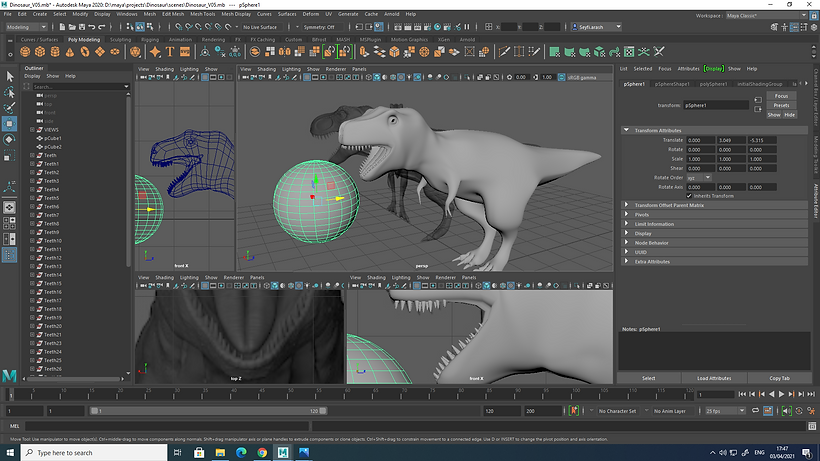
Task: Click the Undo arrow icon
Action: coord(92,27)
